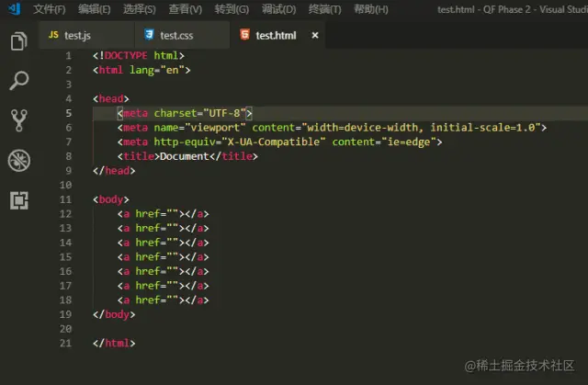Switch to the test.js tab

[x=86, y=35]
